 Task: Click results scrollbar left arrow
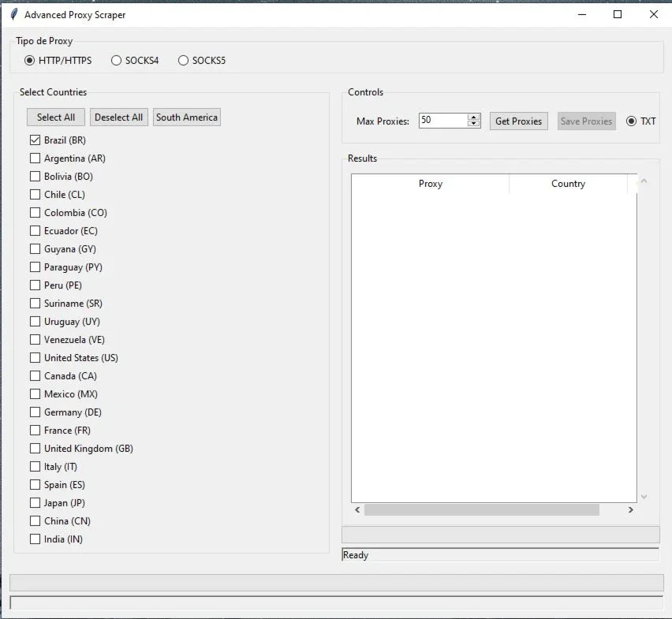[x=357, y=509]
